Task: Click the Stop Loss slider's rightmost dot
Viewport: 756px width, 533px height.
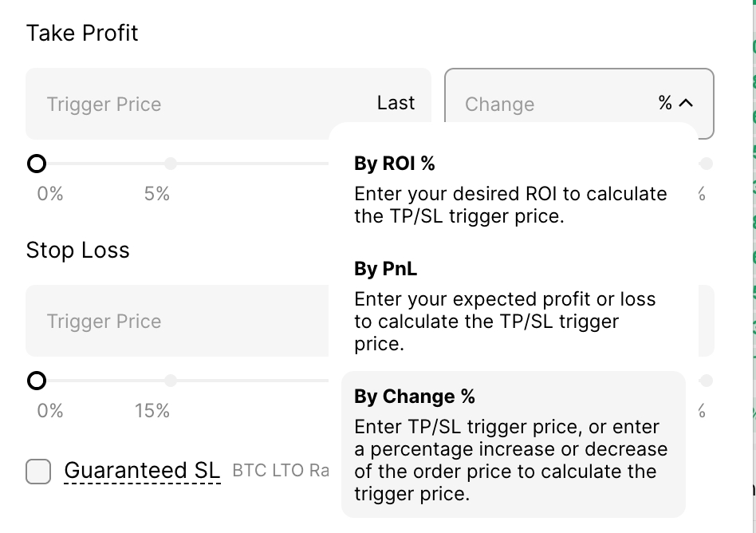Action: coord(706,381)
